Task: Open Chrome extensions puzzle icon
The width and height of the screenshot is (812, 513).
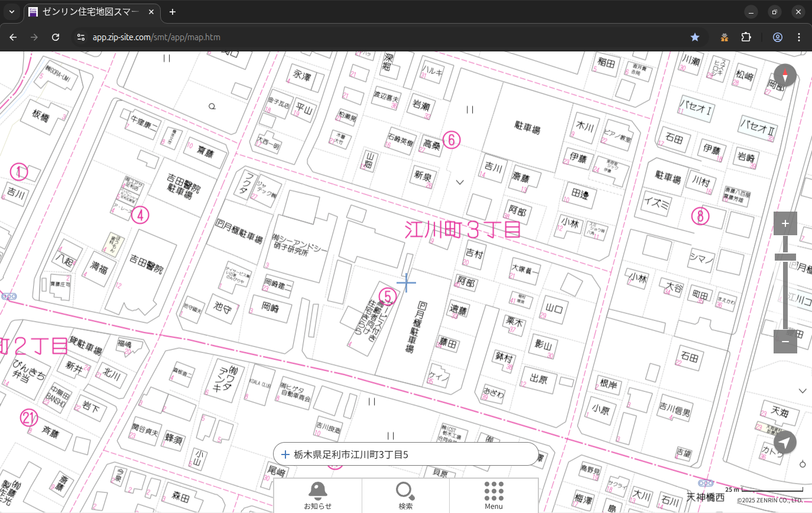Action: (746, 37)
